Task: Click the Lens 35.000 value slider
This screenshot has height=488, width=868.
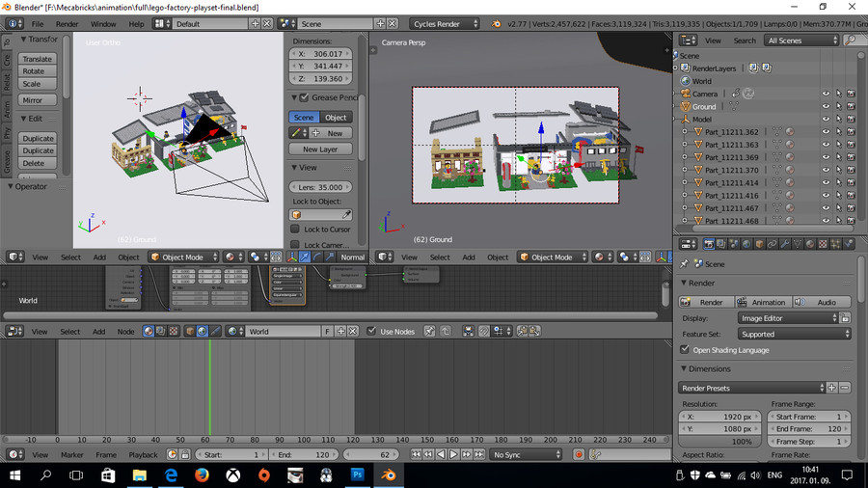Action: tap(320, 187)
